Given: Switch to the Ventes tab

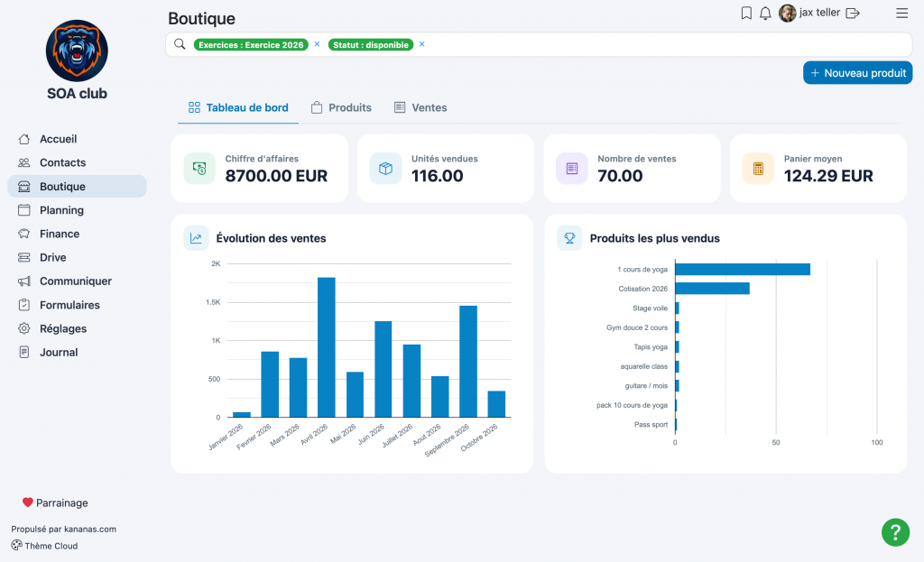Looking at the screenshot, I should (420, 108).
